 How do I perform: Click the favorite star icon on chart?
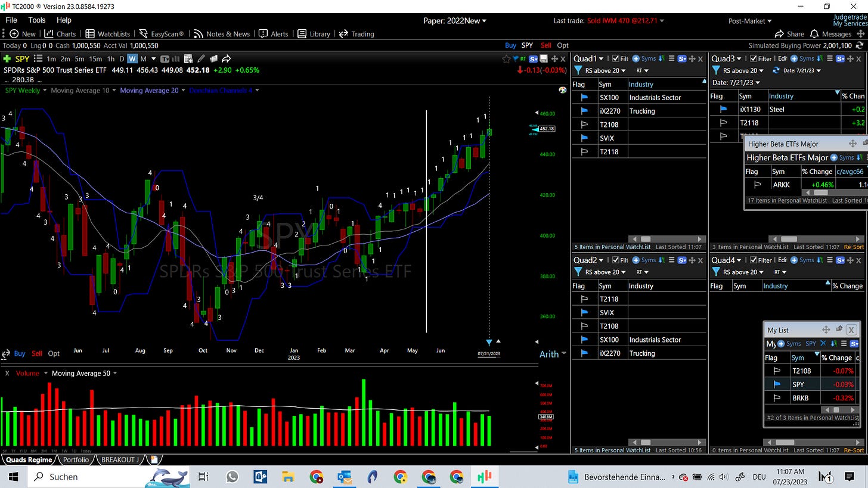pyautogui.click(x=507, y=58)
